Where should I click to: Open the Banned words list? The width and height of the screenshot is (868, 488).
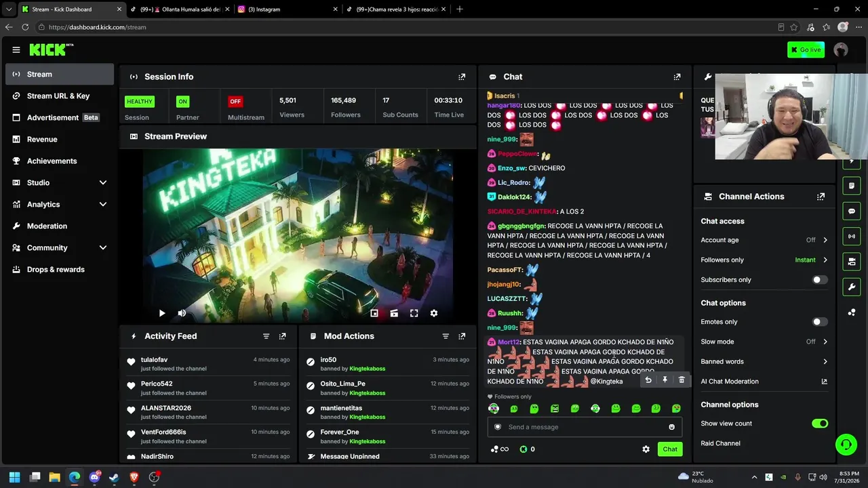pyautogui.click(x=764, y=361)
